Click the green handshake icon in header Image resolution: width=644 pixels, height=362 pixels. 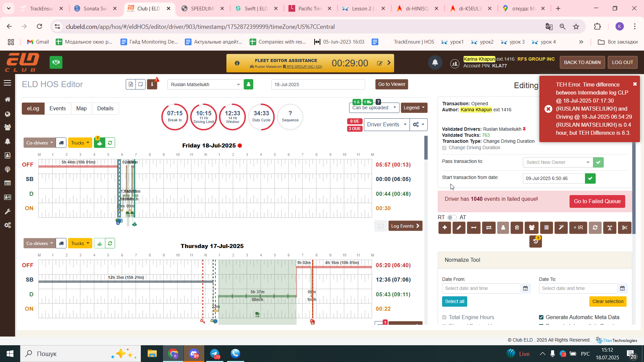(56, 62)
